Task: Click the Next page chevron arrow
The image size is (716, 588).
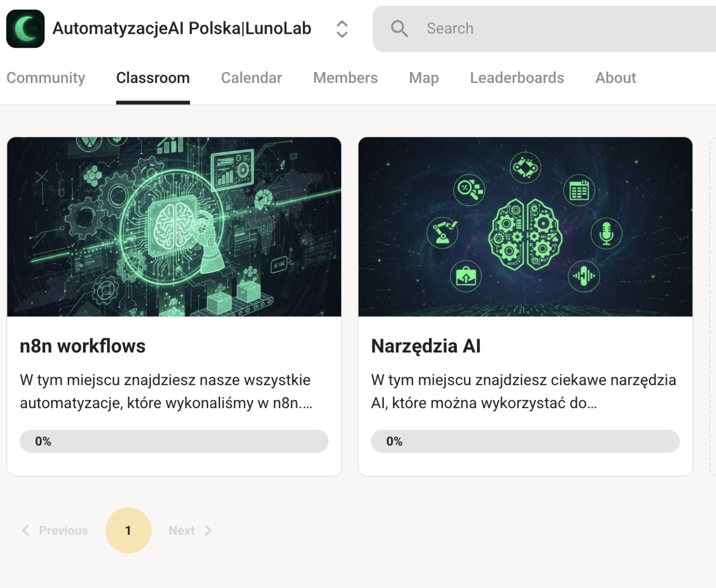Action: pos(208,530)
